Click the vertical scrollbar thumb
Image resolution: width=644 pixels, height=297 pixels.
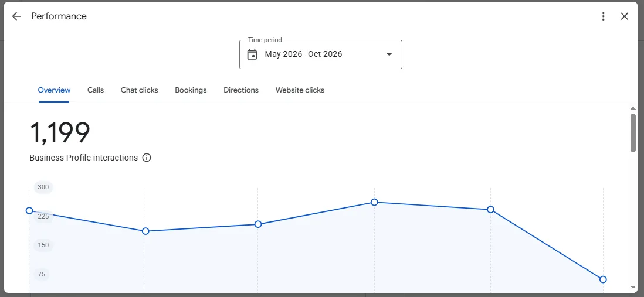coord(633,133)
